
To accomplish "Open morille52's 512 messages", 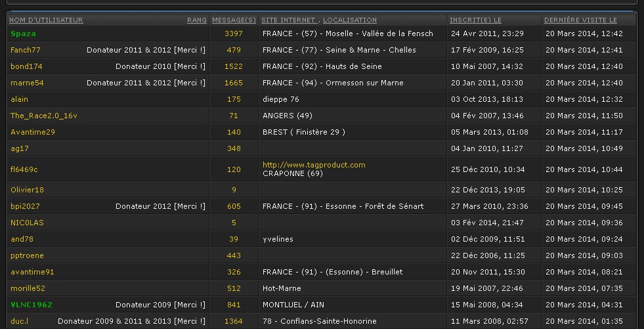I will (234, 288).
